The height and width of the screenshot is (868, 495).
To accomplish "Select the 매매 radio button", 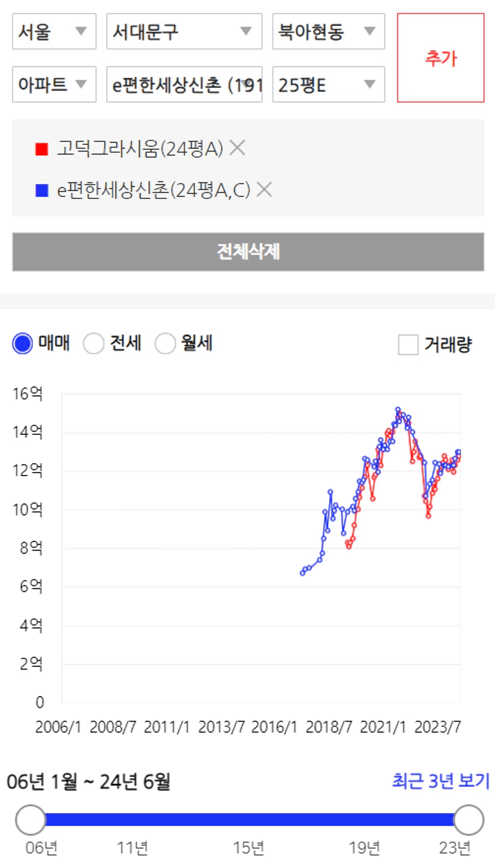I will 23,344.
